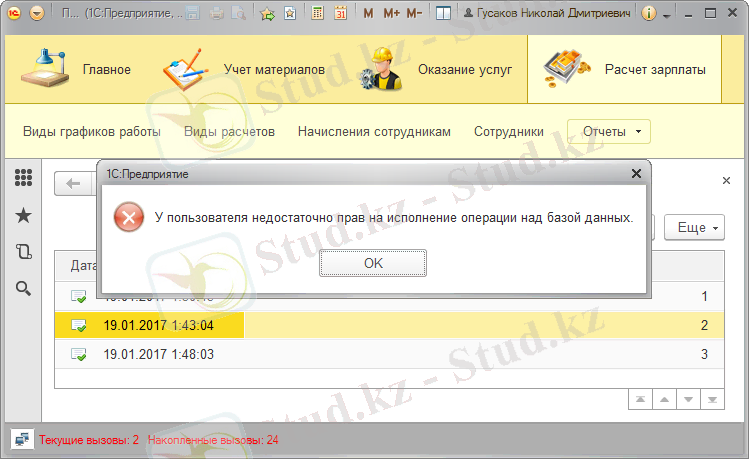Click the Дата column header
The width and height of the screenshot is (749, 459).
click(83, 266)
